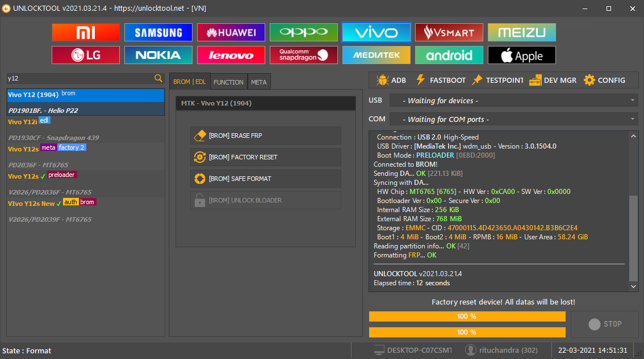Select the Meizu brand tile
The height and width of the screenshot is (359, 644).
tap(521, 32)
